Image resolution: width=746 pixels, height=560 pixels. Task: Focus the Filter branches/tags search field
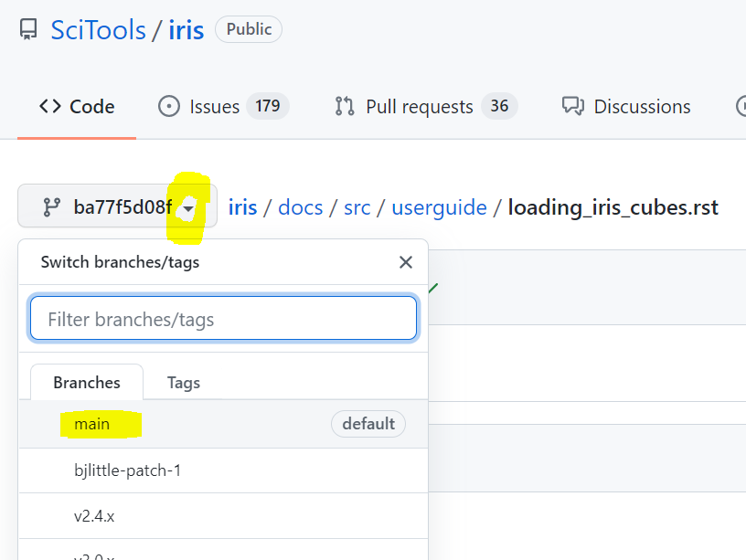click(223, 319)
